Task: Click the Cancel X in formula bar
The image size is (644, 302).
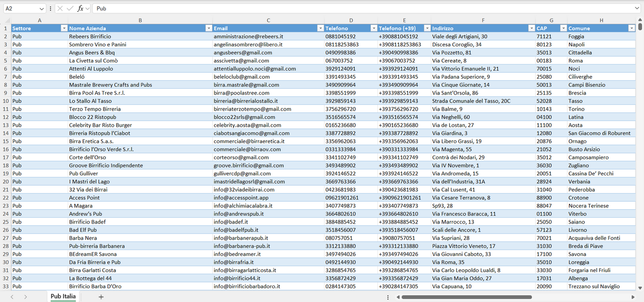Action: 60,8
